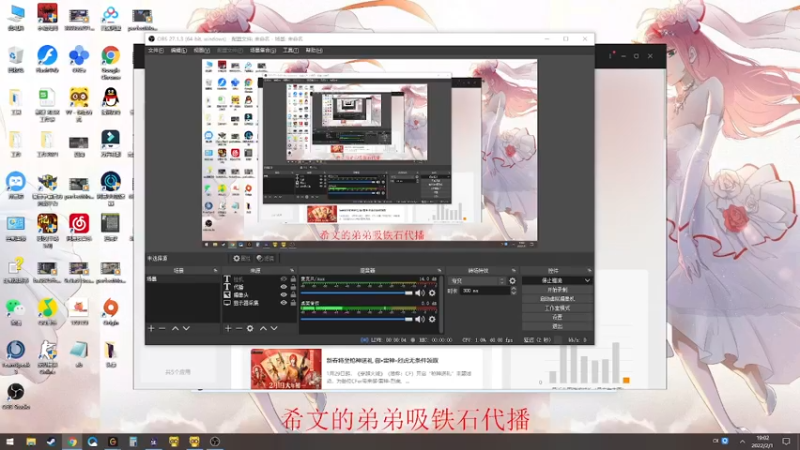Open the 文件(F) menu in OBS

pos(156,51)
